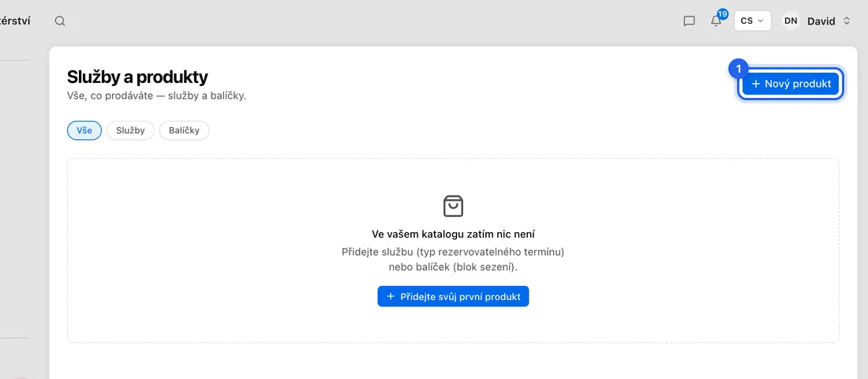Click the shopping bag empty-state icon
The height and width of the screenshot is (379, 868).
(x=454, y=205)
